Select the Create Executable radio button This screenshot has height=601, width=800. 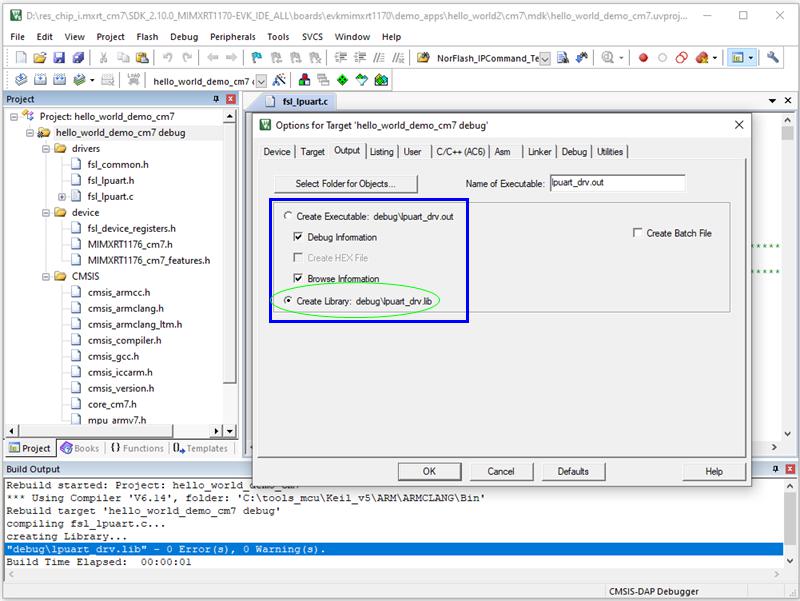(289, 216)
